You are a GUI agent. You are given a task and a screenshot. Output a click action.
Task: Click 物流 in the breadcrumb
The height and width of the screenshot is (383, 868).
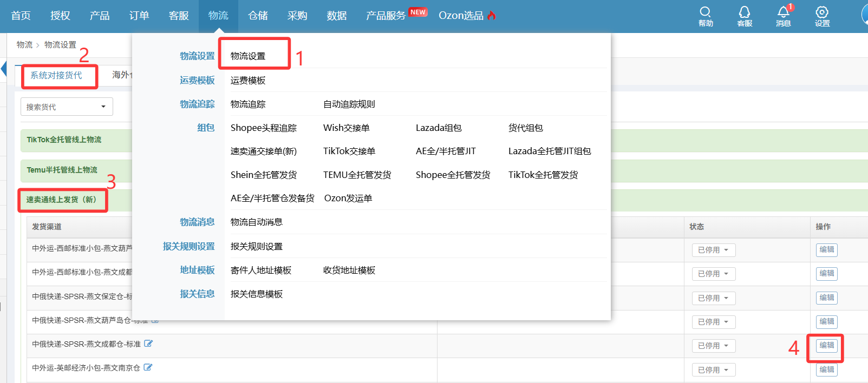(24, 45)
